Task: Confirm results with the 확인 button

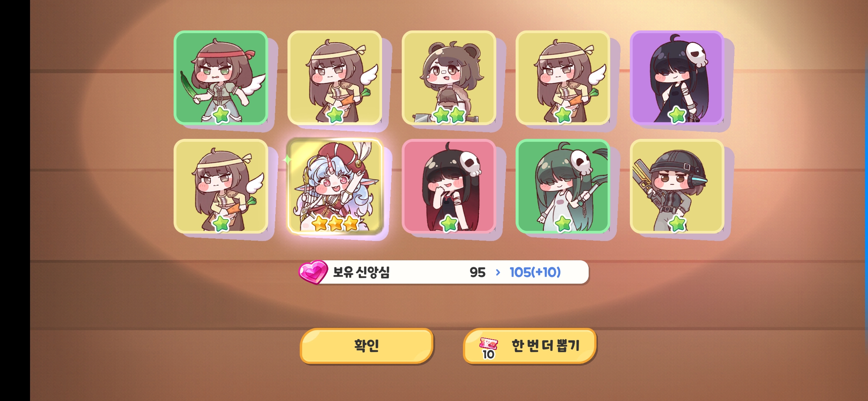Action: [x=366, y=346]
